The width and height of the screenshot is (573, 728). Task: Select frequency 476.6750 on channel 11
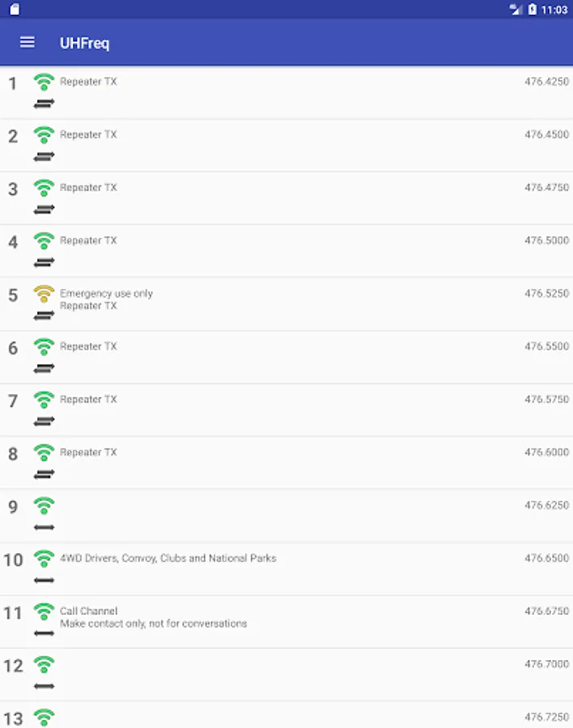(546, 612)
